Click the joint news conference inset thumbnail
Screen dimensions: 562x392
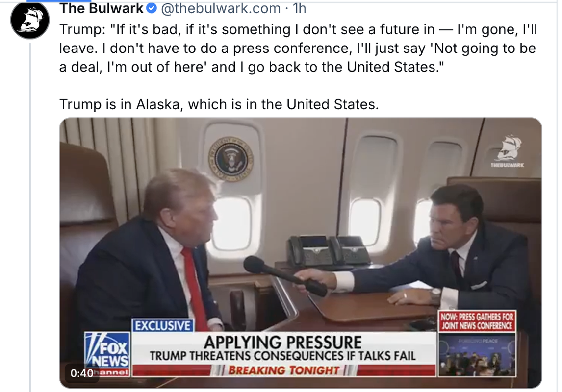[x=477, y=354]
